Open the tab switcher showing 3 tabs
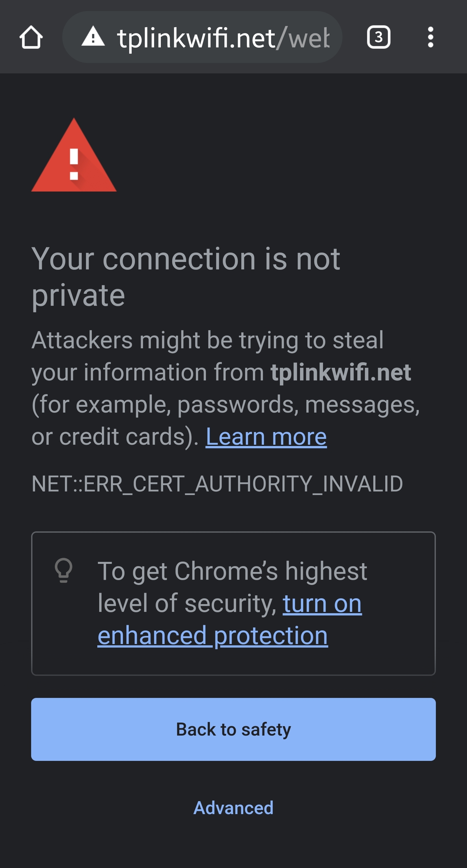The width and height of the screenshot is (467, 868). coord(378,37)
